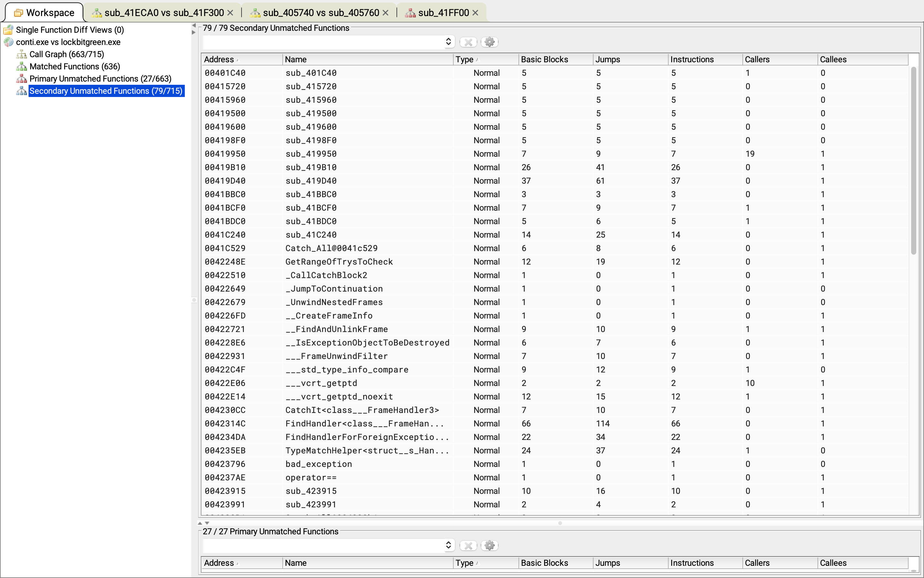Select row Catch_All@0041c529
This screenshot has width=924, height=578.
coord(555,248)
